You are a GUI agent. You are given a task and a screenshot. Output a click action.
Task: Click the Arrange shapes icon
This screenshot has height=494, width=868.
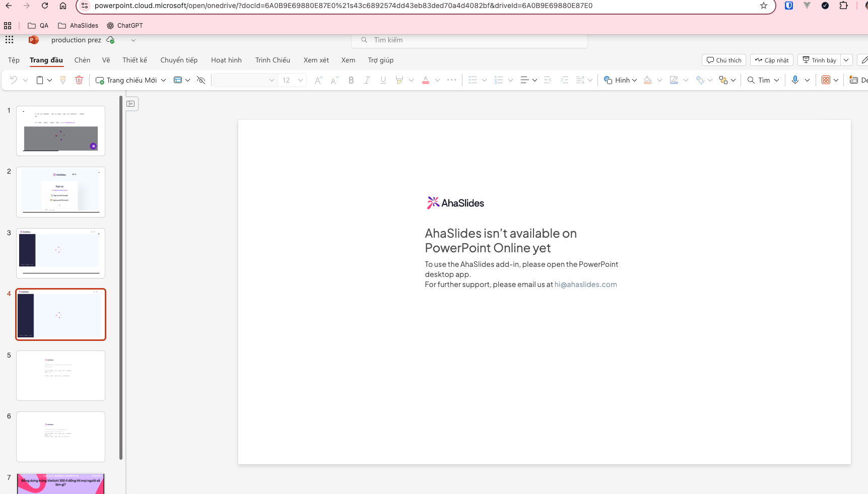(x=723, y=80)
